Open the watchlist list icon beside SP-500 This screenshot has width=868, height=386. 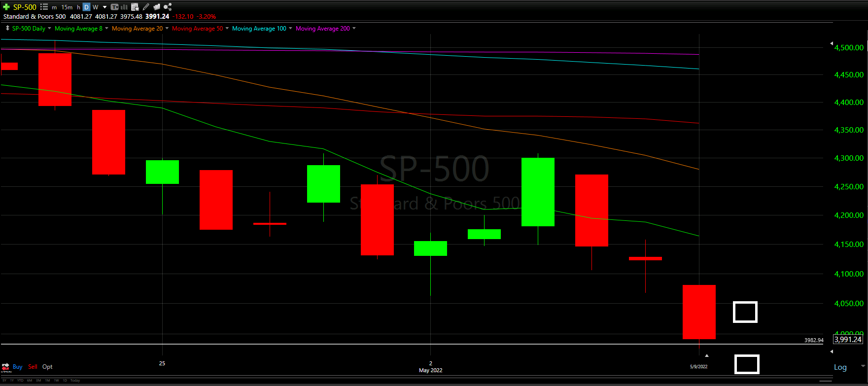coord(44,7)
